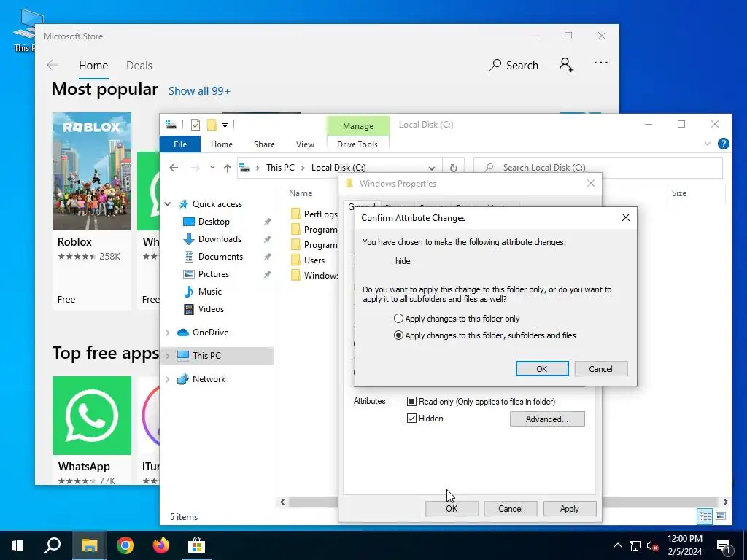Screen dimensions: 747x560
Task: Open Microsoft Store more options menu
Action: click(x=601, y=63)
